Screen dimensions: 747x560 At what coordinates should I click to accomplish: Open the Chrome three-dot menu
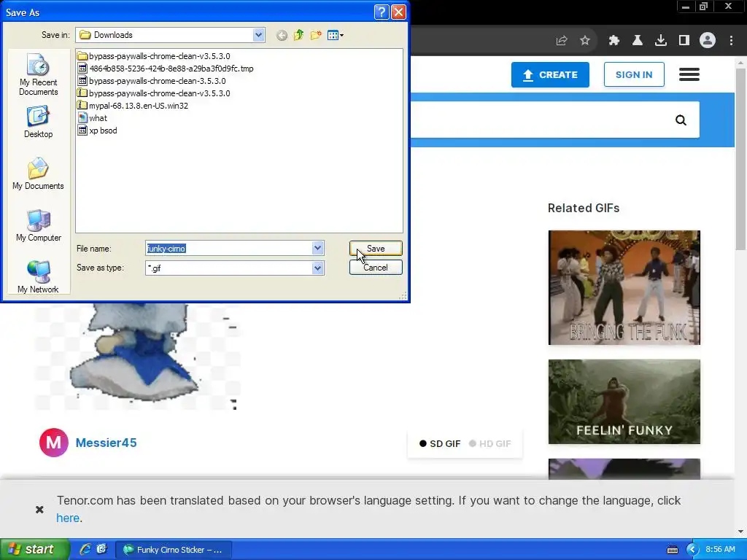click(x=731, y=41)
